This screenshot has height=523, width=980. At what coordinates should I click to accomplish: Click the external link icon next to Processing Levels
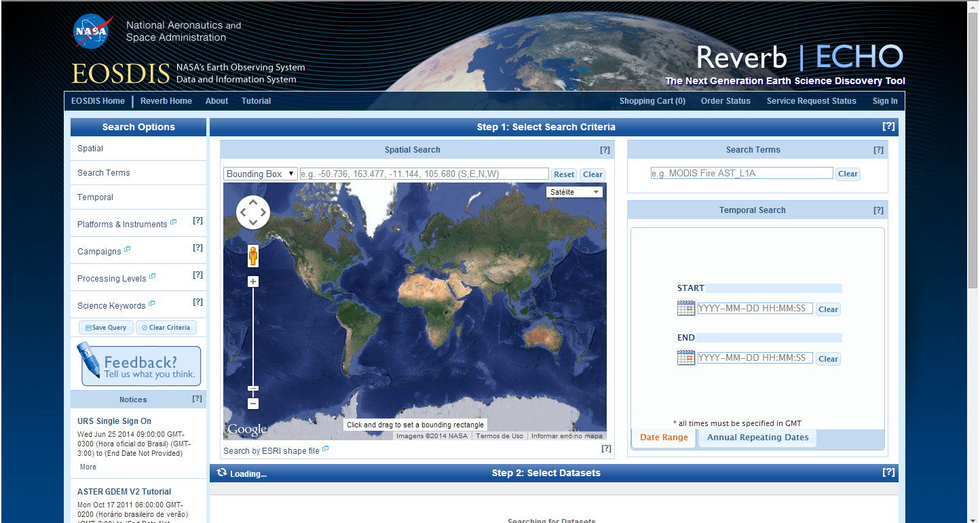152,276
